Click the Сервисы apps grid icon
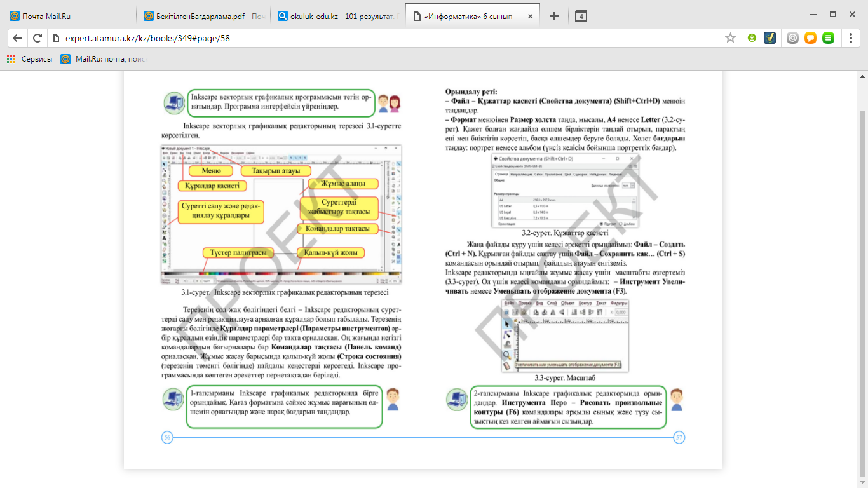868x488 pixels. click(x=11, y=59)
